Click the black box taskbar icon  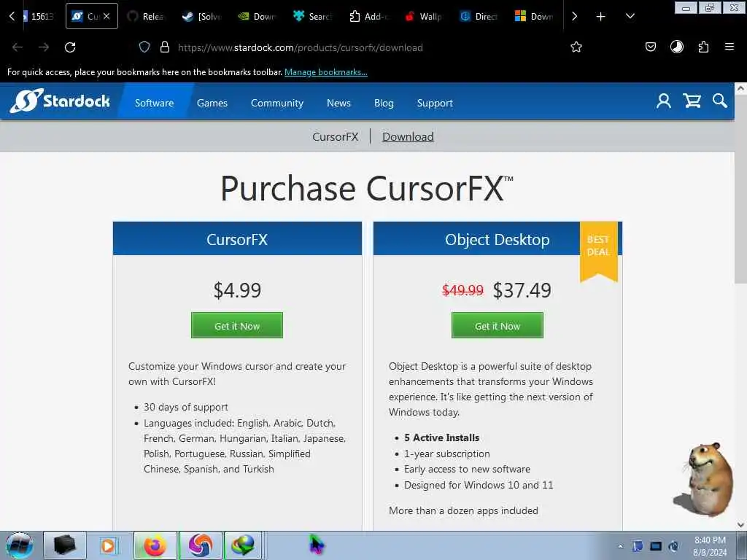[x=65, y=545]
